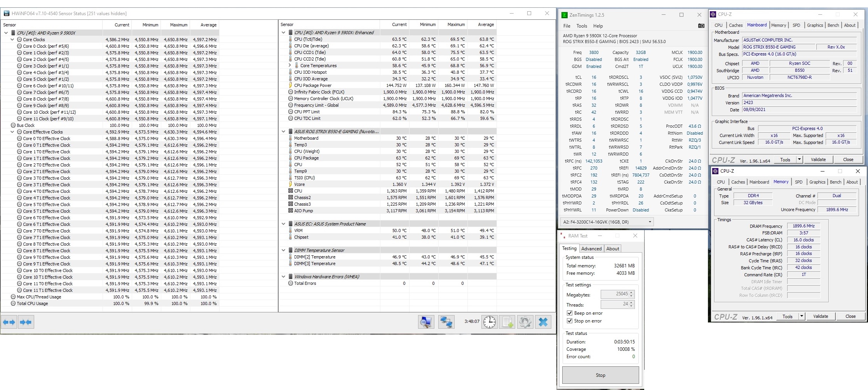Click the lightning icon beside CPU Package Power
The image size is (868, 390).
(290, 85)
